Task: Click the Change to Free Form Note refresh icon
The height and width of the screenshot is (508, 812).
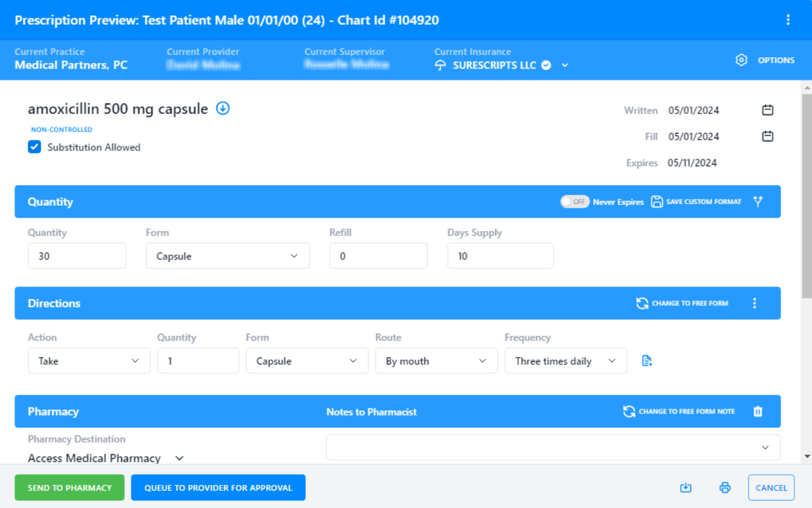Action: click(x=629, y=411)
